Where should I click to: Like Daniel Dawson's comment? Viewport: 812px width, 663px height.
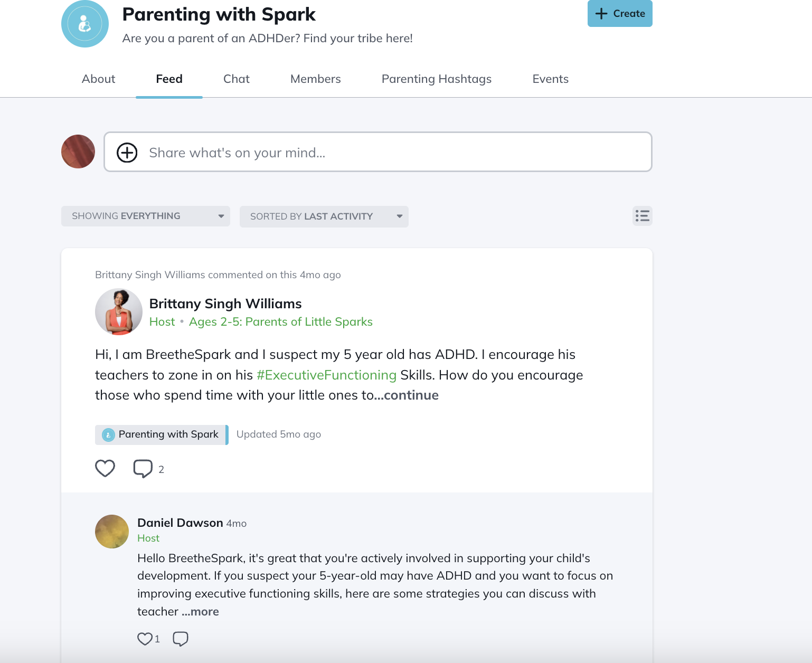(145, 639)
